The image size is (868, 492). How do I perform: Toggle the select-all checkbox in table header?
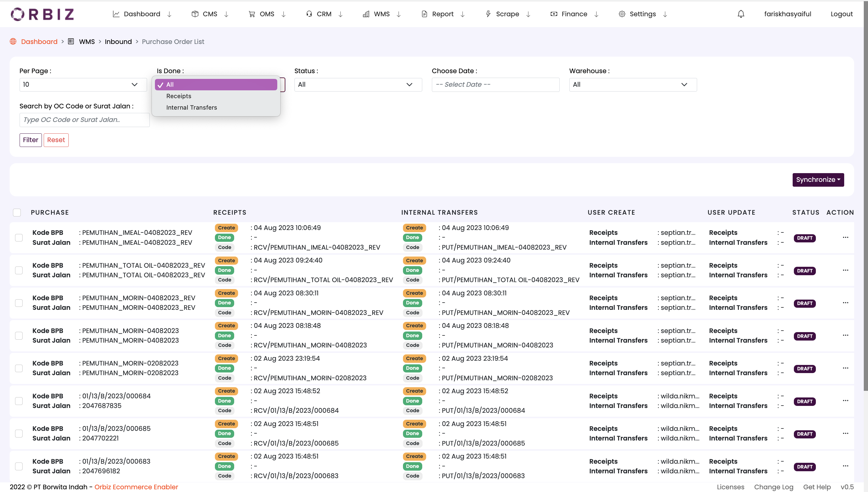17,213
